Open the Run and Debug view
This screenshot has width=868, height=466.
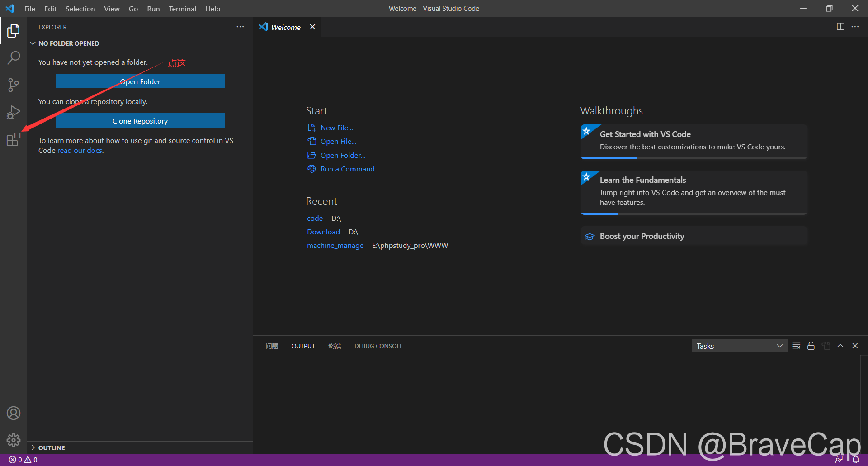(x=14, y=112)
